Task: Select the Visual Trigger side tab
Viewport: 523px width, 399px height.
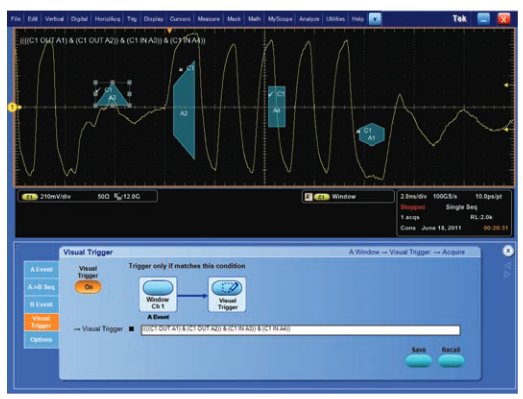Action: pos(41,322)
